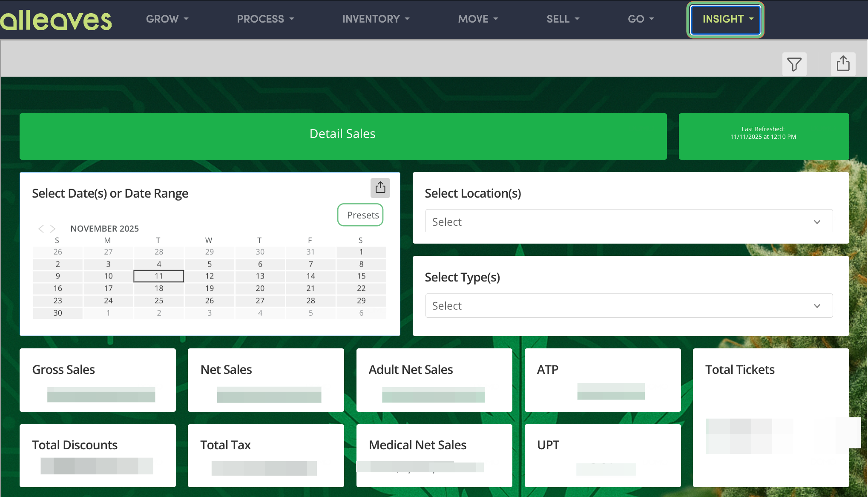Click the Detail Sales header banner
This screenshot has height=497, width=868.
click(343, 136)
